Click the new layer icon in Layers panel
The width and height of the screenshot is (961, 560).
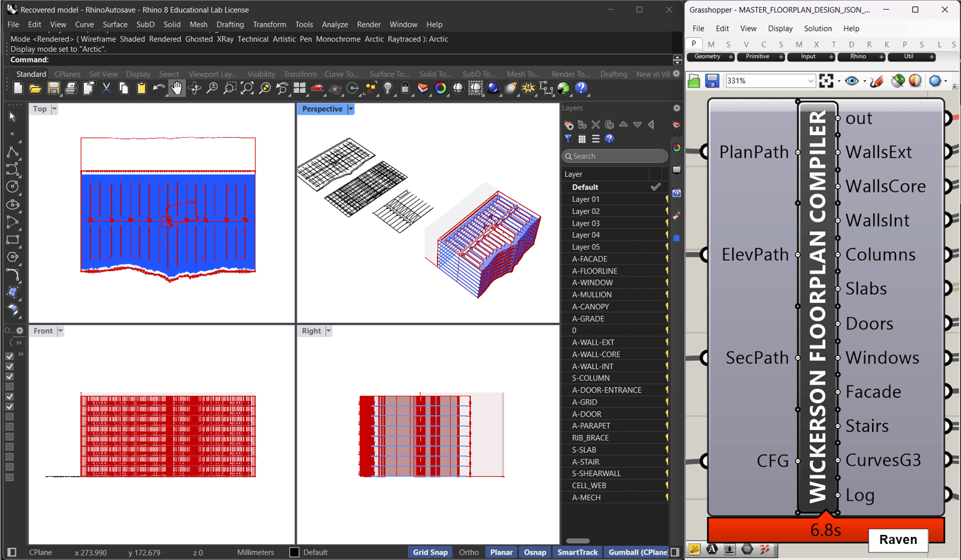click(568, 125)
